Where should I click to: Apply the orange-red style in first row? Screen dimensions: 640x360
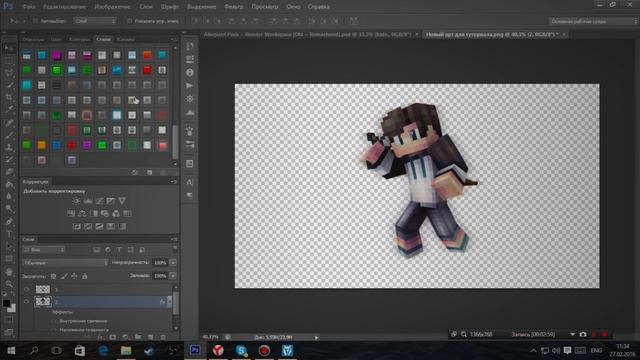pos(147,55)
